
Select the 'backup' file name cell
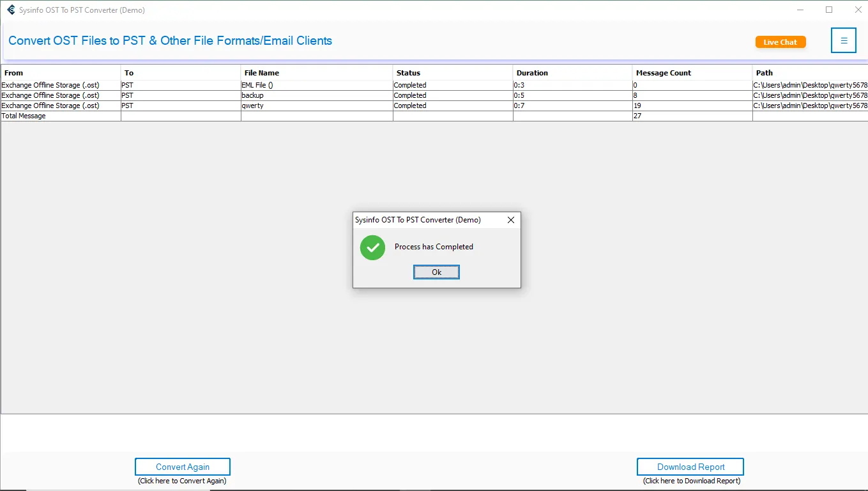point(317,95)
